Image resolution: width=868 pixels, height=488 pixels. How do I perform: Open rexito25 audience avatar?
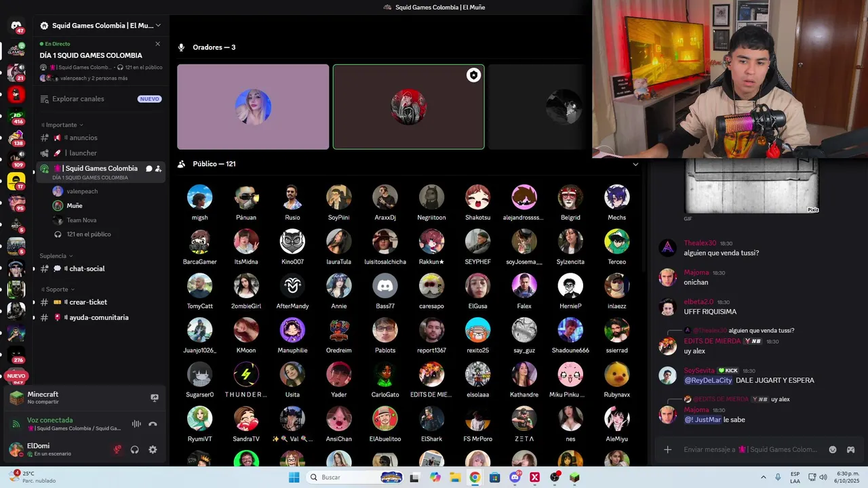pyautogui.click(x=477, y=330)
